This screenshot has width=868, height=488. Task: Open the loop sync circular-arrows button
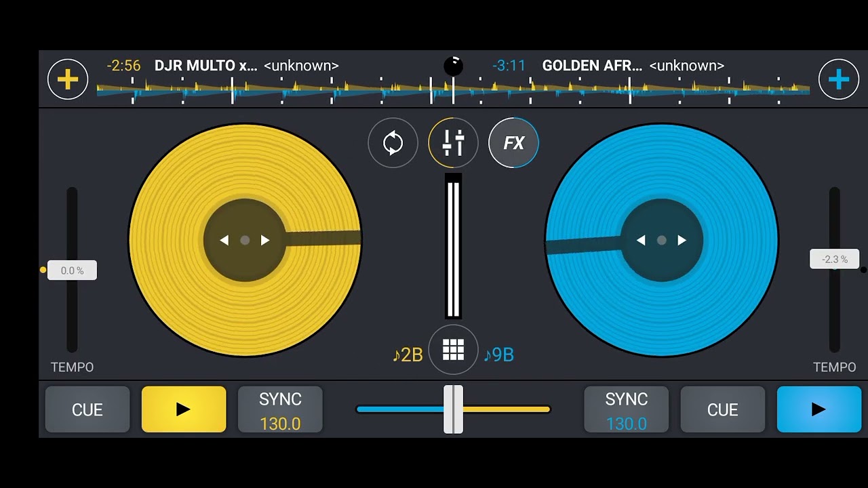tap(393, 143)
